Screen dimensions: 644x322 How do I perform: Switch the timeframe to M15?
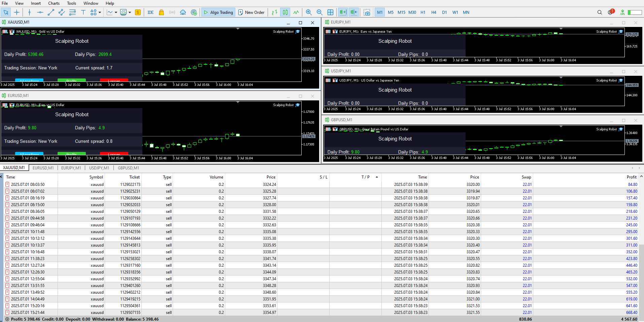(401, 12)
